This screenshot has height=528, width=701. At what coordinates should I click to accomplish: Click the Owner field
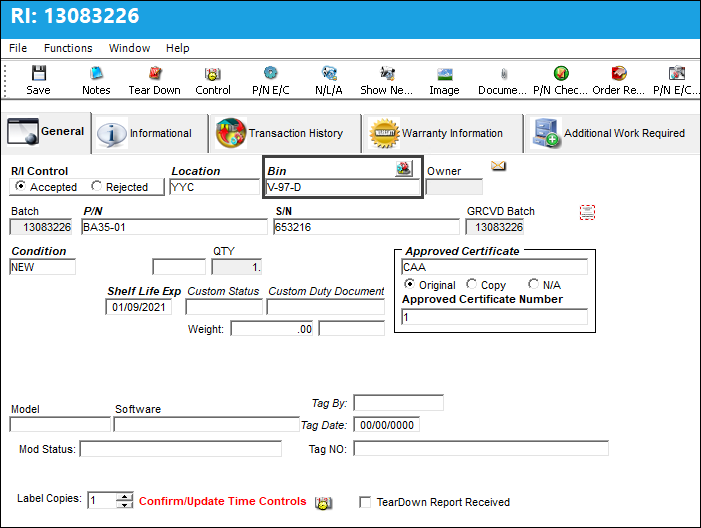pyautogui.click(x=454, y=187)
